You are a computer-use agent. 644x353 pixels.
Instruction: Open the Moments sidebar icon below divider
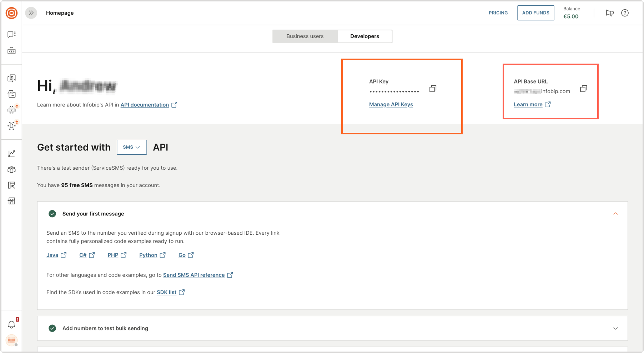click(x=11, y=78)
